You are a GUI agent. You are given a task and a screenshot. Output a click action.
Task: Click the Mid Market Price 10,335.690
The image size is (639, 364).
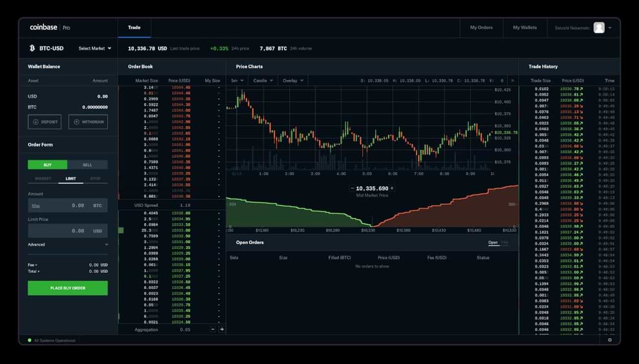(x=372, y=189)
